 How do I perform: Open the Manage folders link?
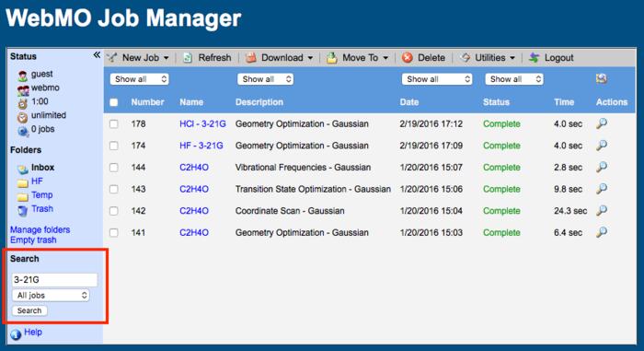(40, 229)
